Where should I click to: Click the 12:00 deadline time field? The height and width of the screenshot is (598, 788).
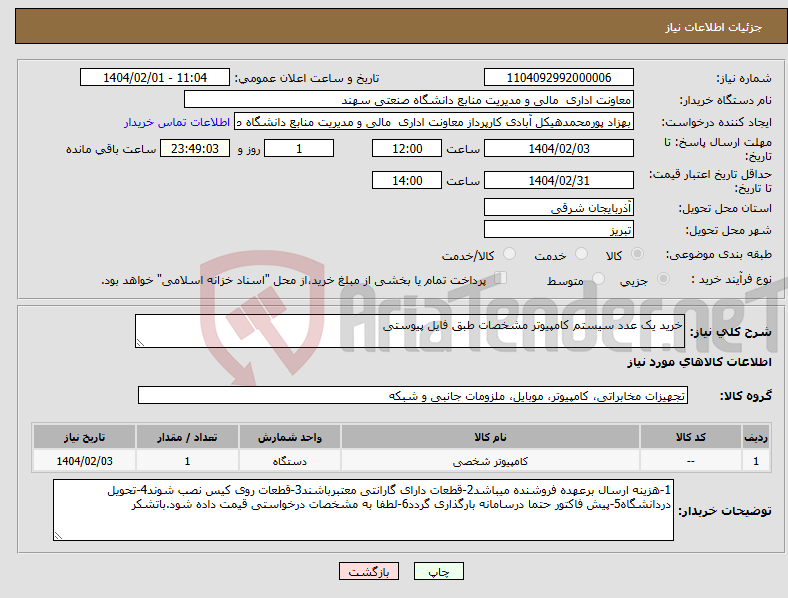407,148
